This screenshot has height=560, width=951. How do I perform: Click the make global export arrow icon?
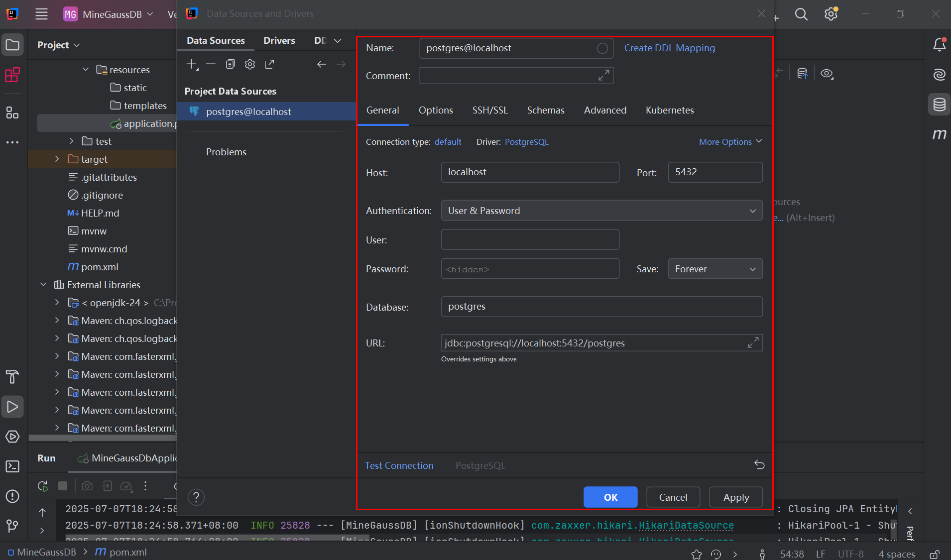click(269, 64)
